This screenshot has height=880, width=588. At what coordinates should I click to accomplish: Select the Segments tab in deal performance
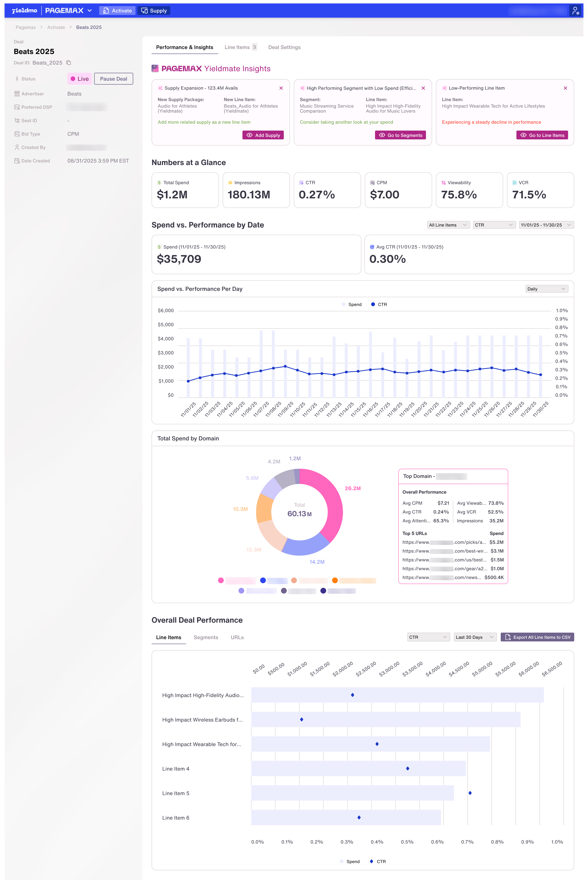(x=206, y=637)
